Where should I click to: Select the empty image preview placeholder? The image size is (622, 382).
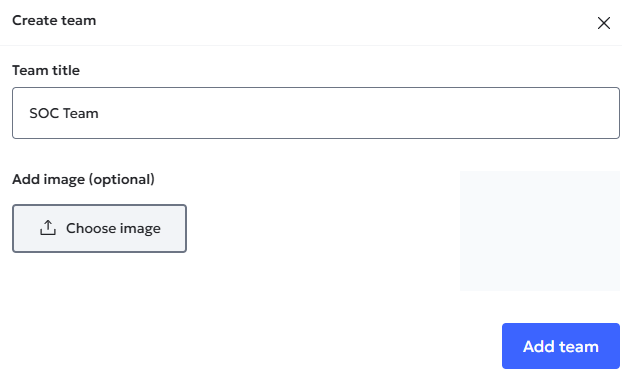(x=540, y=231)
